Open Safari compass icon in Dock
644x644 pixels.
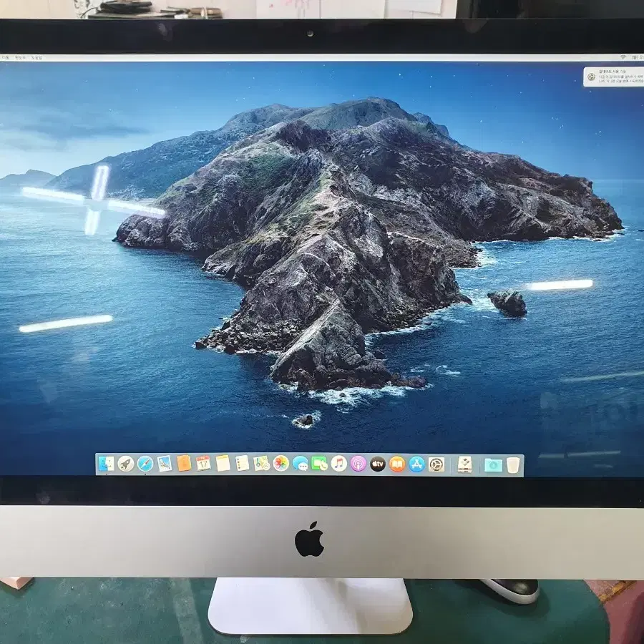[145, 464]
